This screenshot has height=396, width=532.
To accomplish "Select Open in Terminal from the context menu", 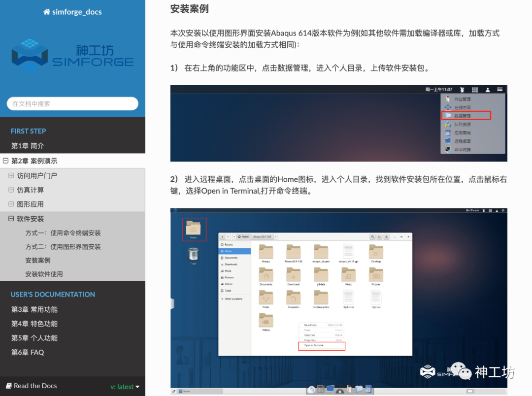I will click(x=314, y=345).
